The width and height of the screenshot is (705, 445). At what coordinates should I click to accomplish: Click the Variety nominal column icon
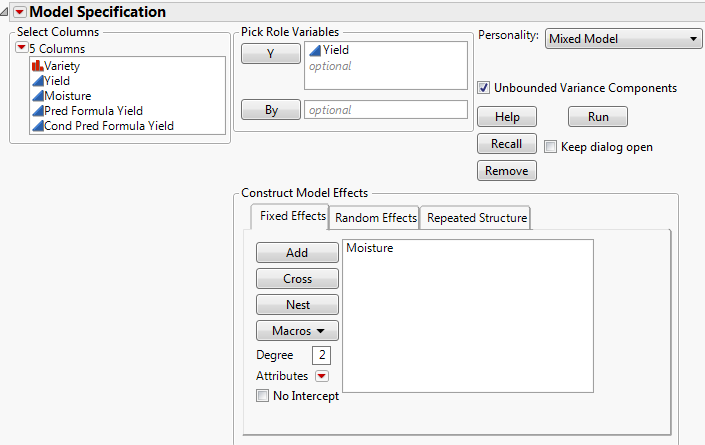[37, 66]
